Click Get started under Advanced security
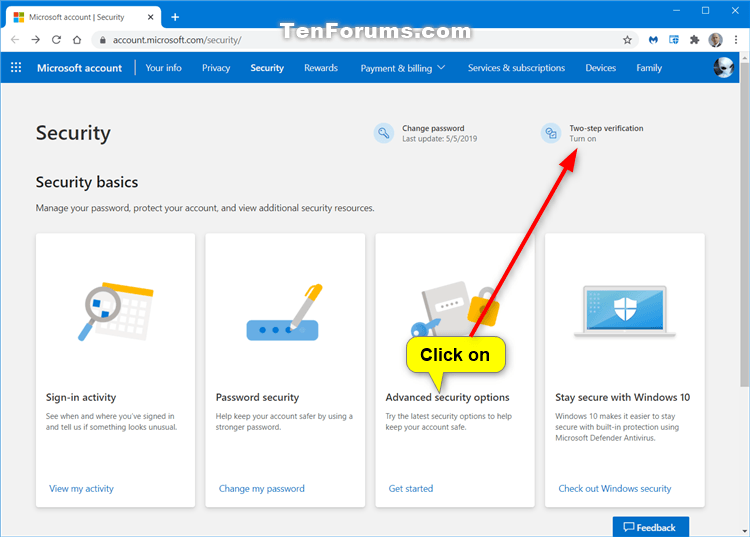This screenshot has height=537, width=750. (410, 488)
